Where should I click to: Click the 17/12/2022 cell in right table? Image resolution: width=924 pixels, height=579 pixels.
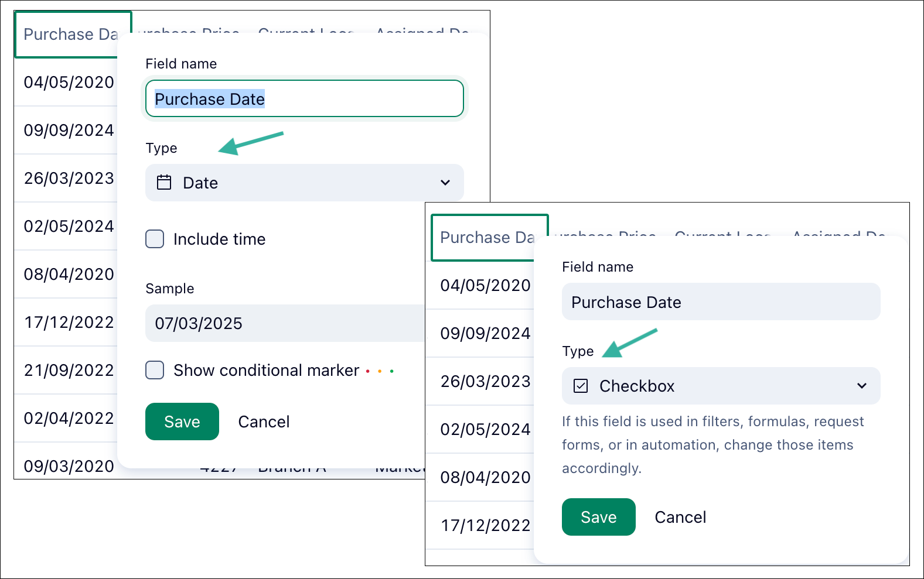[485, 525]
